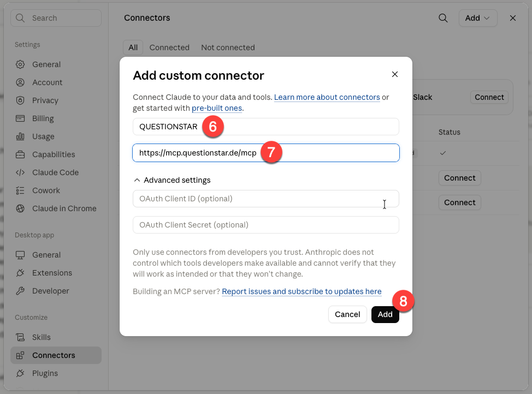The height and width of the screenshot is (394, 532).
Task: Click the Connectors page title
Action: tap(147, 18)
